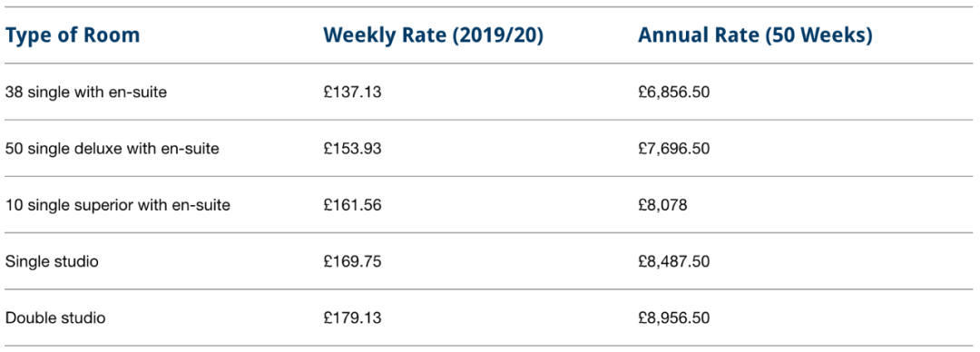Select the 10 single superior with en-suite label

click(117, 205)
